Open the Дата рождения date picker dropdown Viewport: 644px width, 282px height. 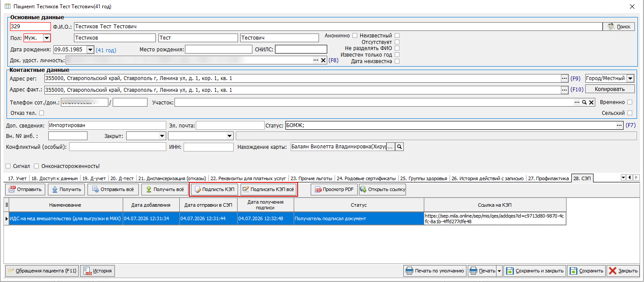90,50
